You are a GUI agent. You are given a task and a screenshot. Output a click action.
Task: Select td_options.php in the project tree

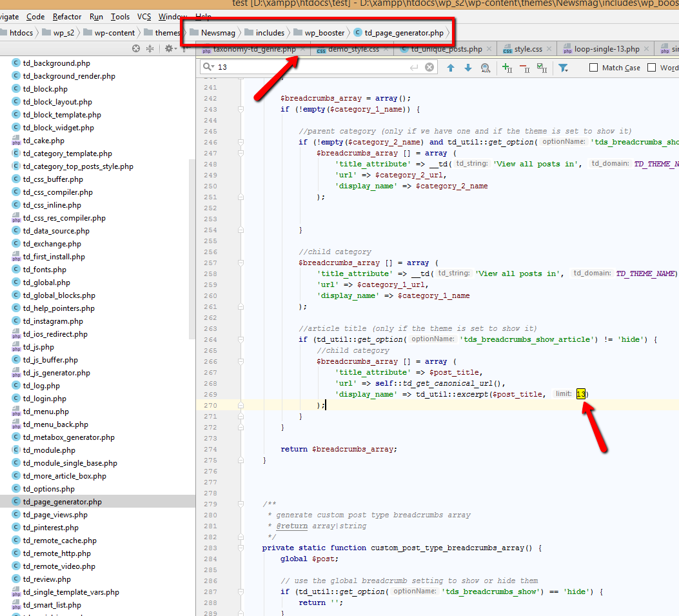pos(48,489)
